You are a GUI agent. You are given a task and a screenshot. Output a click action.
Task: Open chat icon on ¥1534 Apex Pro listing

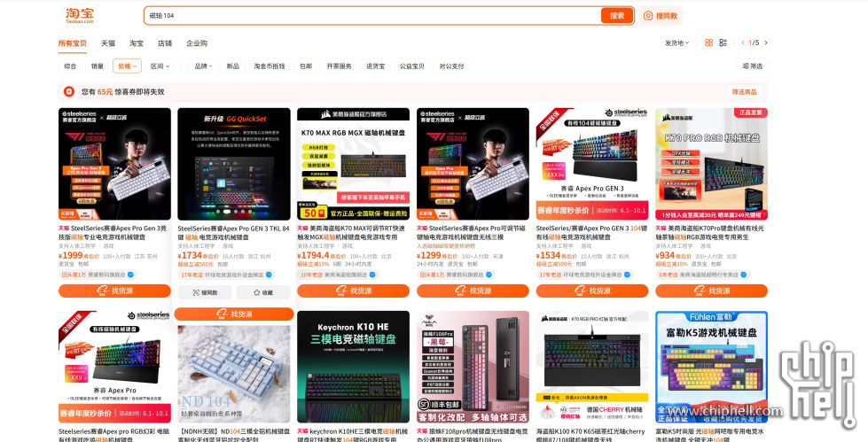pos(627,275)
